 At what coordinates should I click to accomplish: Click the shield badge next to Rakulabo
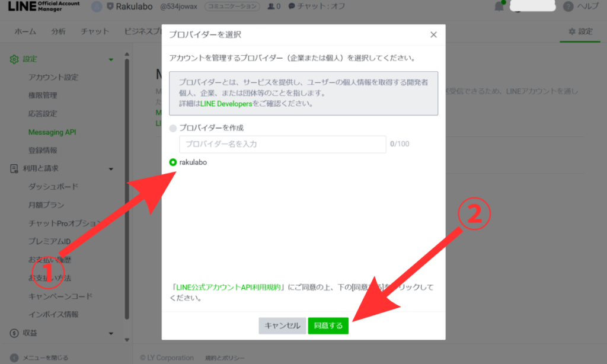click(x=110, y=7)
